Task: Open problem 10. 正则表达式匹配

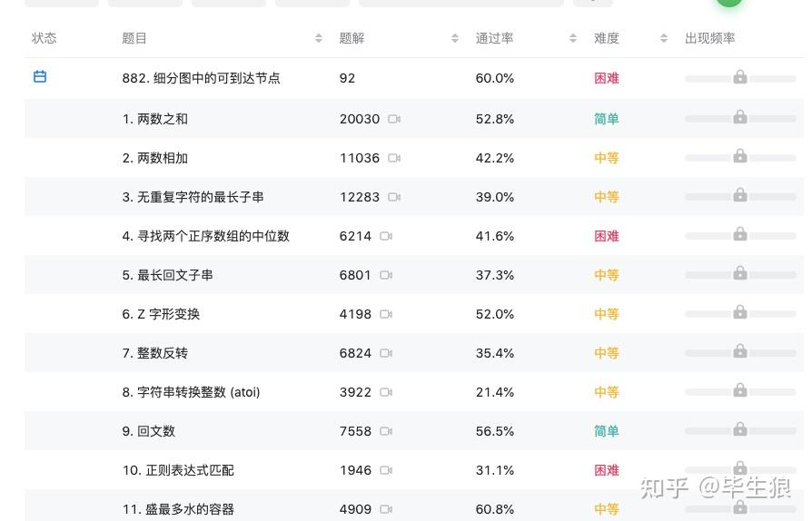Action: (178, 470)
